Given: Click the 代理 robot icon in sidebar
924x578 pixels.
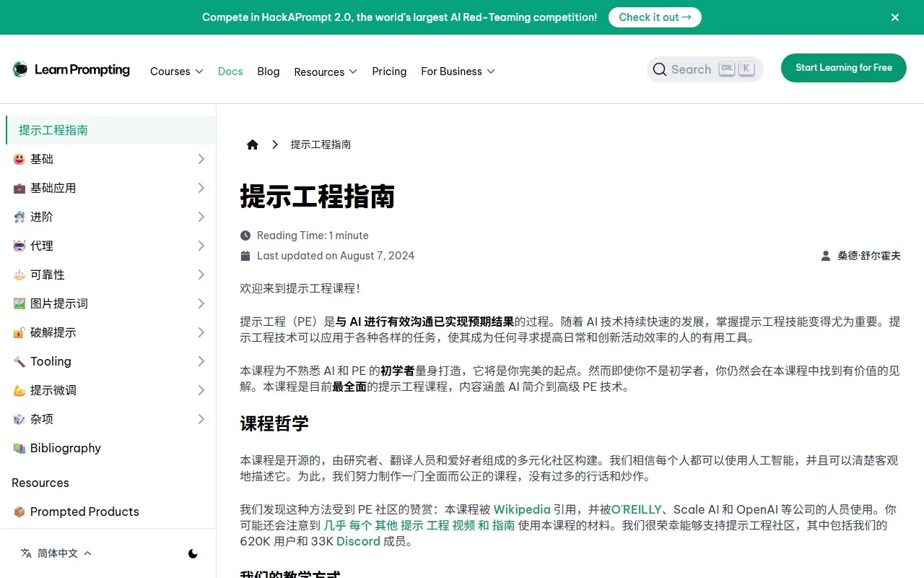Looking at the screenshot, I should (x=19, y=246).
